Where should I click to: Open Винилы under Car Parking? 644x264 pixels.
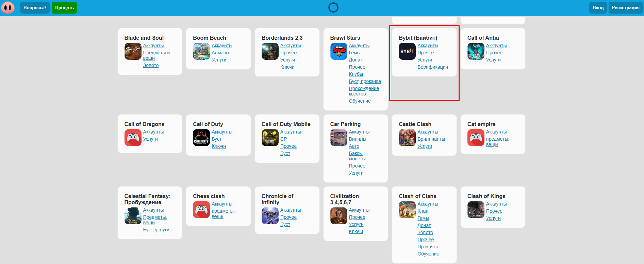358,139
